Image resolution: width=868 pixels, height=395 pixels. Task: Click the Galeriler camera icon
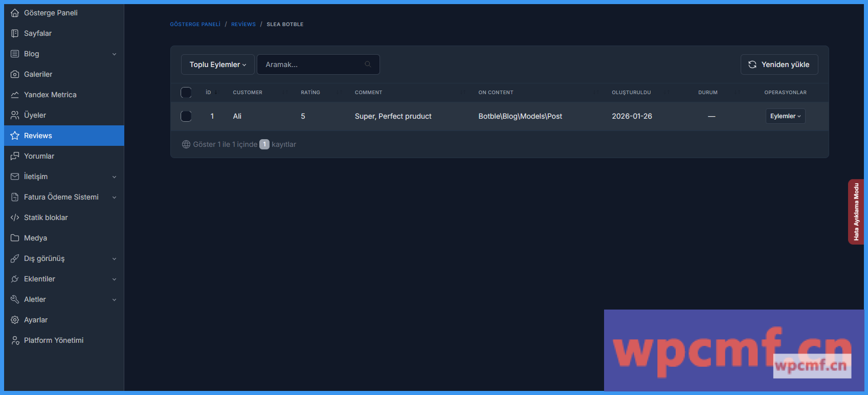coord(15,74)
